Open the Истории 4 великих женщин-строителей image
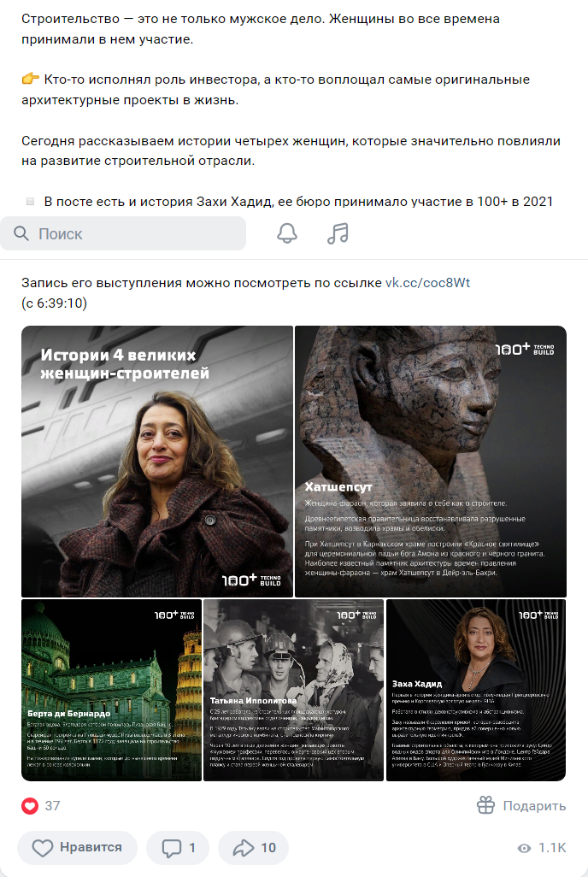 pos(157,462)
